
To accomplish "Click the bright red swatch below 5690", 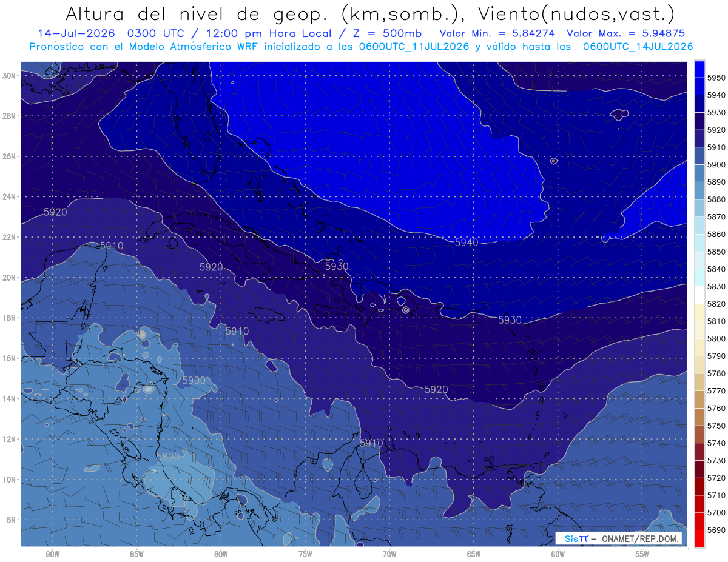I will tap(699, 538).
